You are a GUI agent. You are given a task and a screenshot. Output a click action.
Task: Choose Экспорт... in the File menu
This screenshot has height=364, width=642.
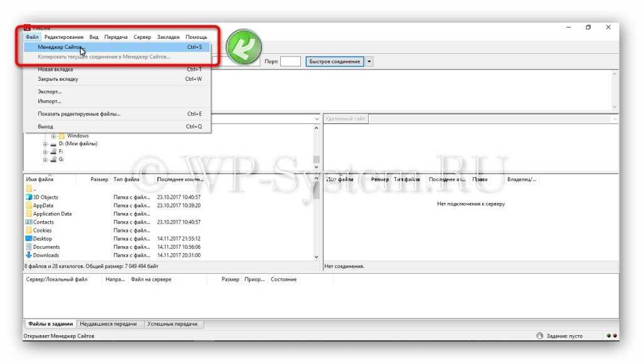pyautogui.click(x=50, y=91)
